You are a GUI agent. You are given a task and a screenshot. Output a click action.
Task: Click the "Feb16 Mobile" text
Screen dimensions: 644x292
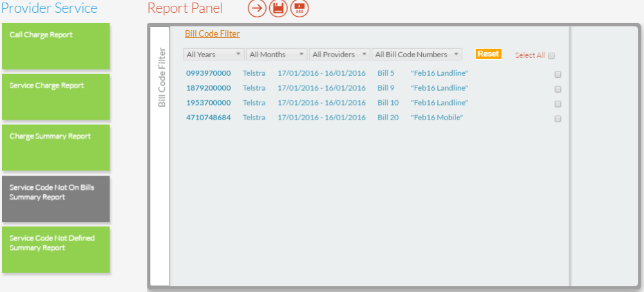click(x=437, y=118)
